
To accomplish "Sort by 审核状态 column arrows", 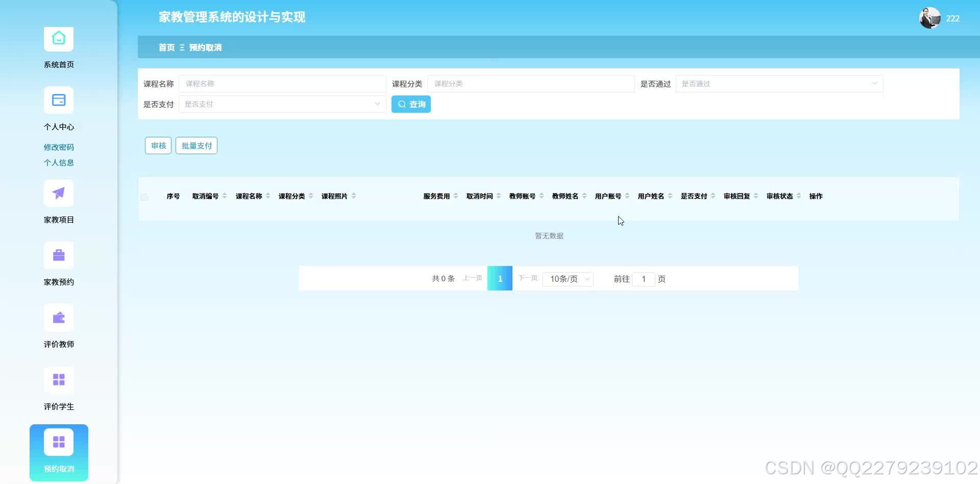I will tap(799, 196).
